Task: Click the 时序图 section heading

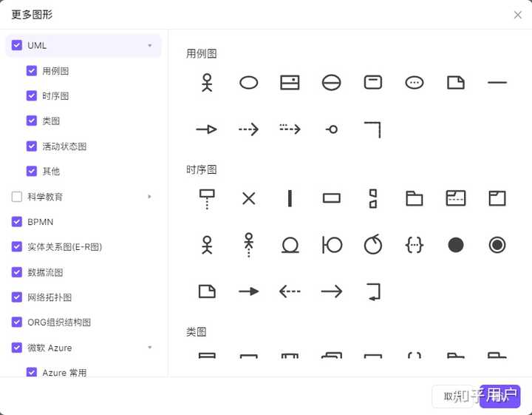Action: click(201, 169)
